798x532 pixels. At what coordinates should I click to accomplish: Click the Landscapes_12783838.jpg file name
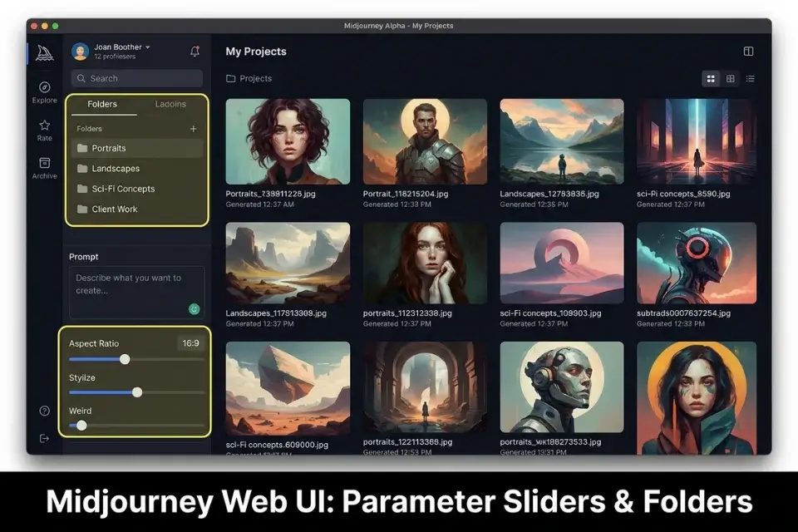(549, 194)
